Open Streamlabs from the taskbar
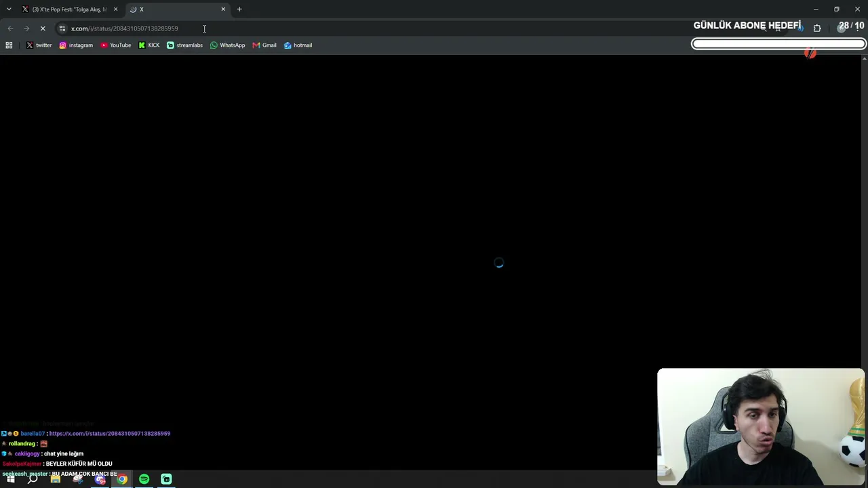 tap(166, 479)
